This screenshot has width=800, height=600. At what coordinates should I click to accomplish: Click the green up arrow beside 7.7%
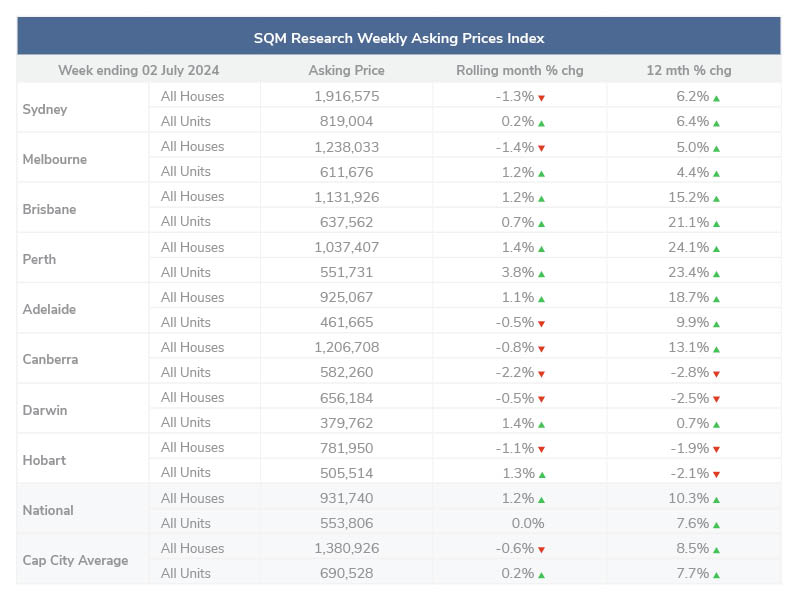tap(716, 575)
